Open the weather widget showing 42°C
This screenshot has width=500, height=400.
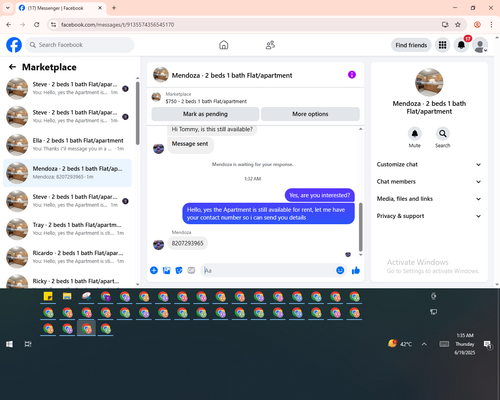(400, 344)
